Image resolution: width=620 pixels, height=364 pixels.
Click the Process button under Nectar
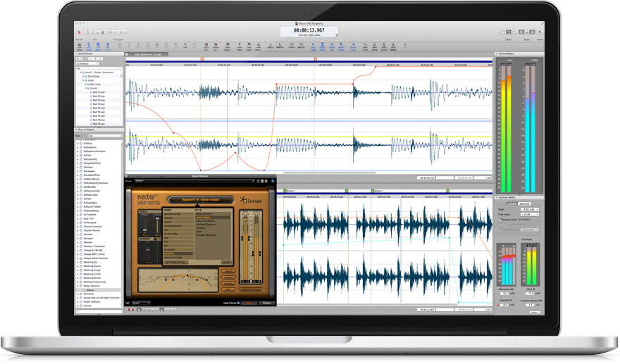266,303
